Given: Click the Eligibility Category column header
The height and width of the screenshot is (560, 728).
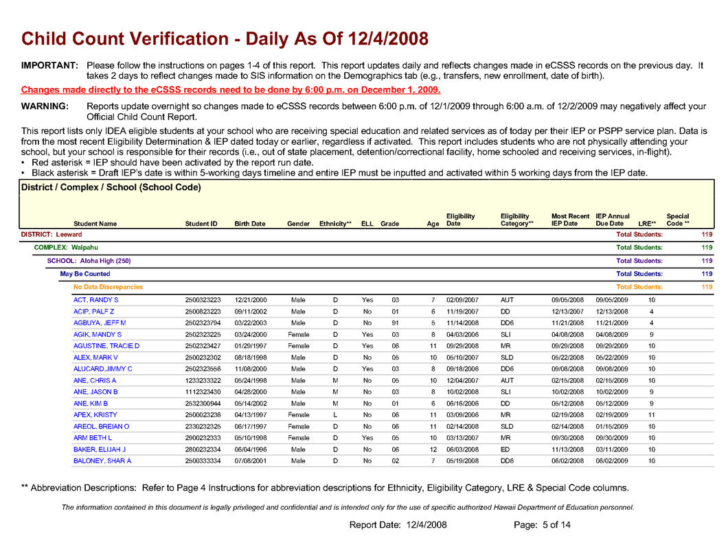Looking at the screenshot, I should pyautogui.click(x=516, y=220).
